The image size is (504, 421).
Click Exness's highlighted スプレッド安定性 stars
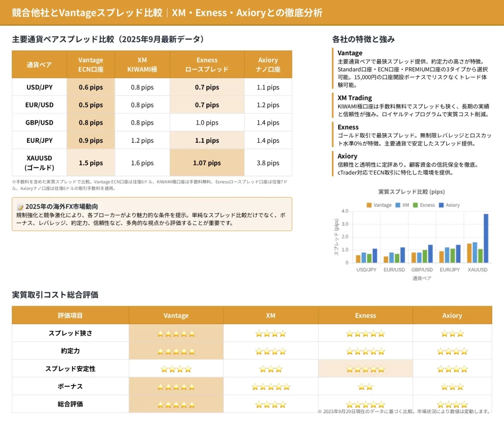365,369
